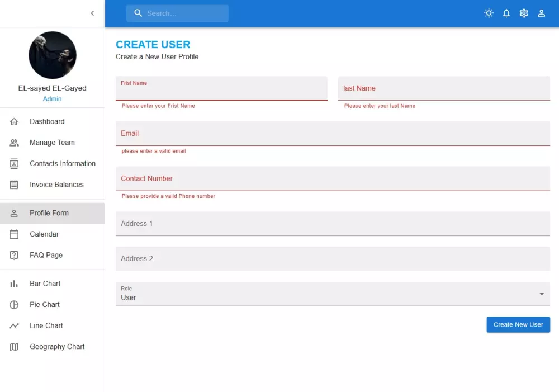
Task: Select the Calendar icon in sidebar
Action: pyautogui.click(x=13, y=234)
